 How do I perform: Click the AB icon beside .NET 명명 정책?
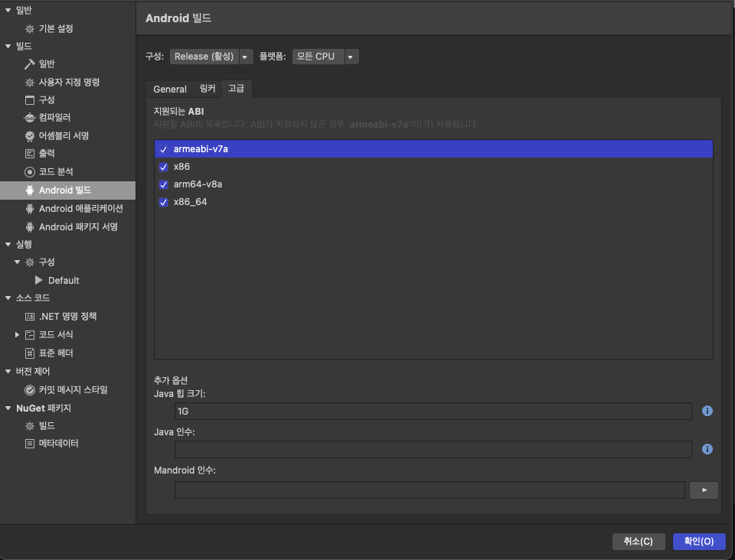click(30, 317)
